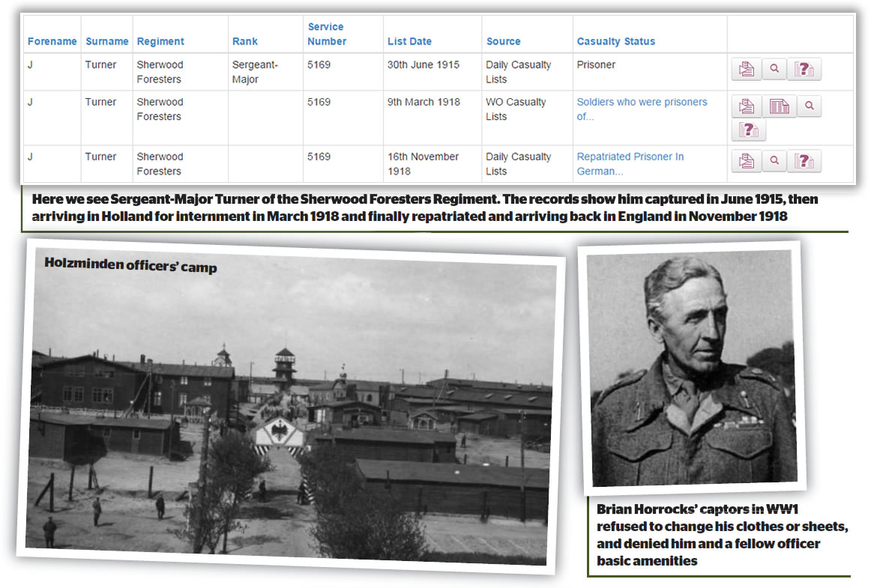Viewport: 871px width, 588px height.
Task: Select '9th March 1918' list date cell
Action: pyautogui.click(x=424, y=102)
